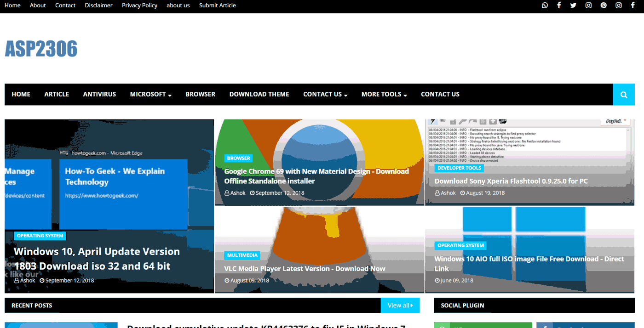Open Download Sony Xperia Flashtool article

511,181
